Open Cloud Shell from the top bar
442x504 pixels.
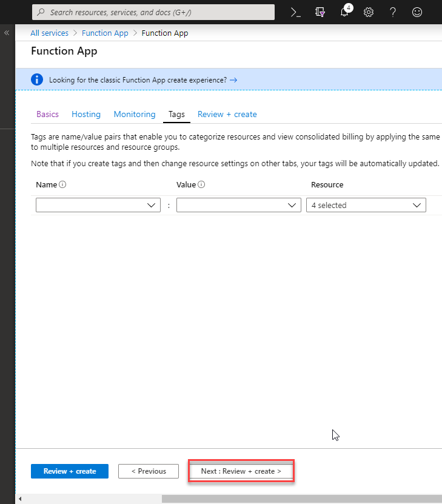[x=296, y=12]
